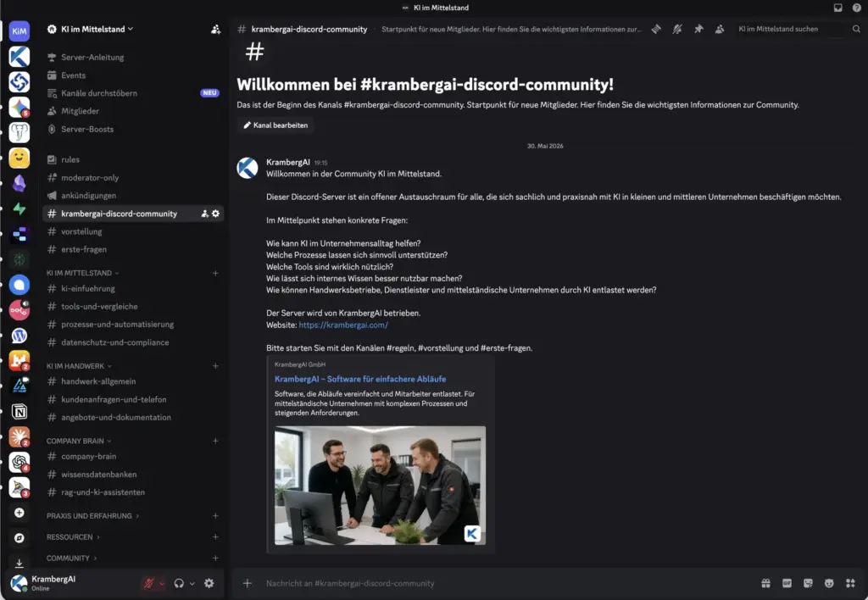Open Server-Anleitung
This screenshot has height=600, width=868.
[133, 57]
